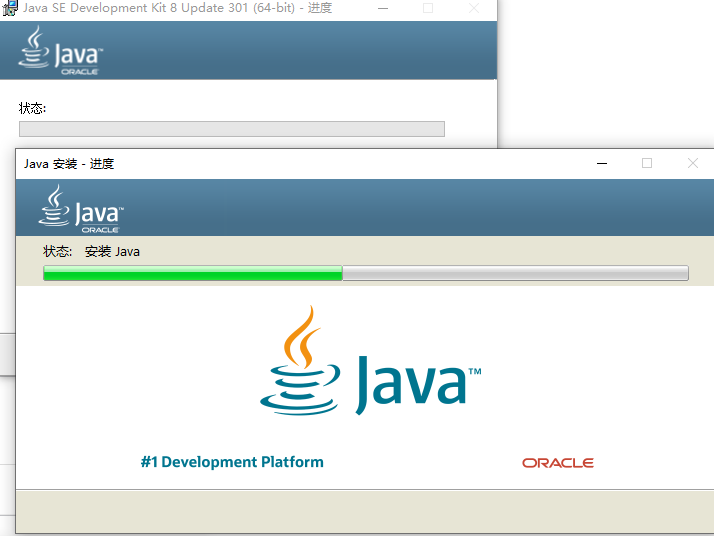
Task: Minimize the Java 安装 - 进度 window
Action: [602, 163]
